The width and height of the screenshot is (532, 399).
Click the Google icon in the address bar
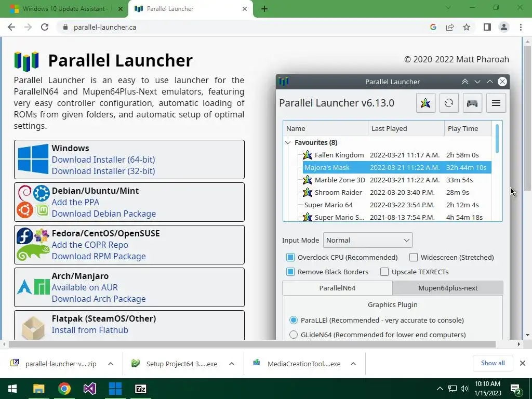tap(433, 27)
